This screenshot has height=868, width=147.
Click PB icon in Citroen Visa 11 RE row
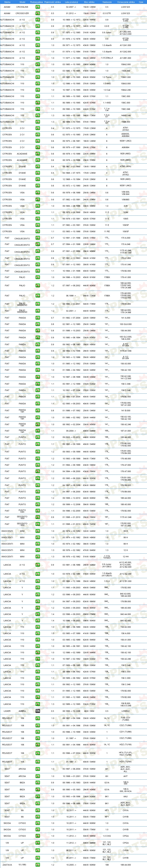pos(38,231)
